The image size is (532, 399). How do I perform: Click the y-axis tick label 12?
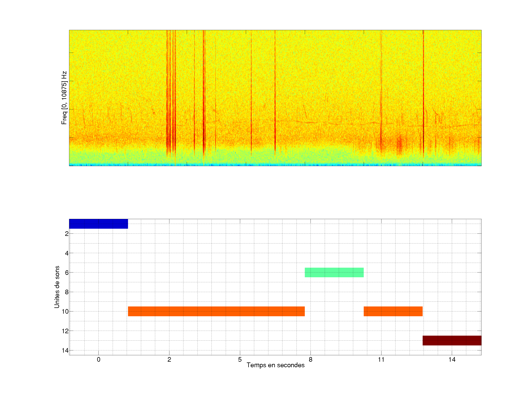click(x=65, y=331)
